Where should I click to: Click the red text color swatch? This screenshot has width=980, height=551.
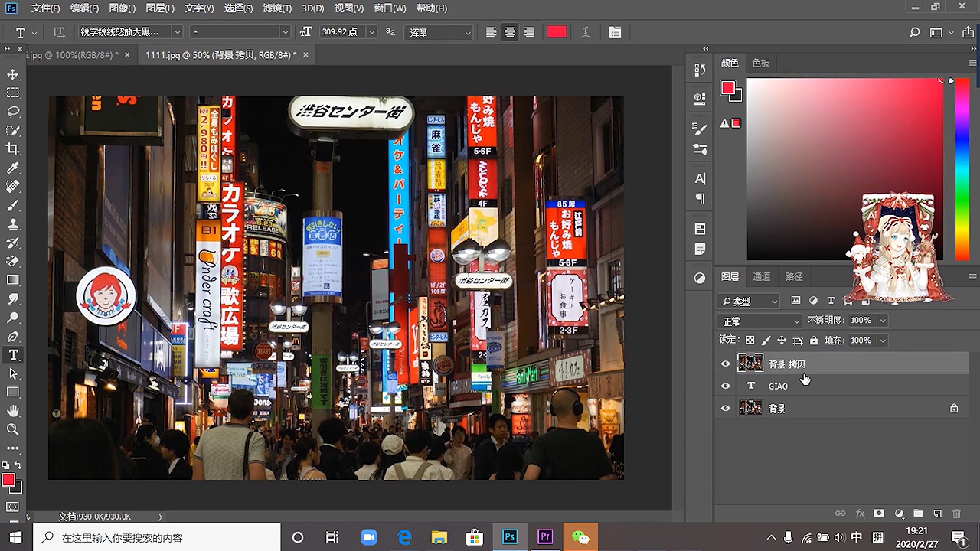click(x=557, y=32)
